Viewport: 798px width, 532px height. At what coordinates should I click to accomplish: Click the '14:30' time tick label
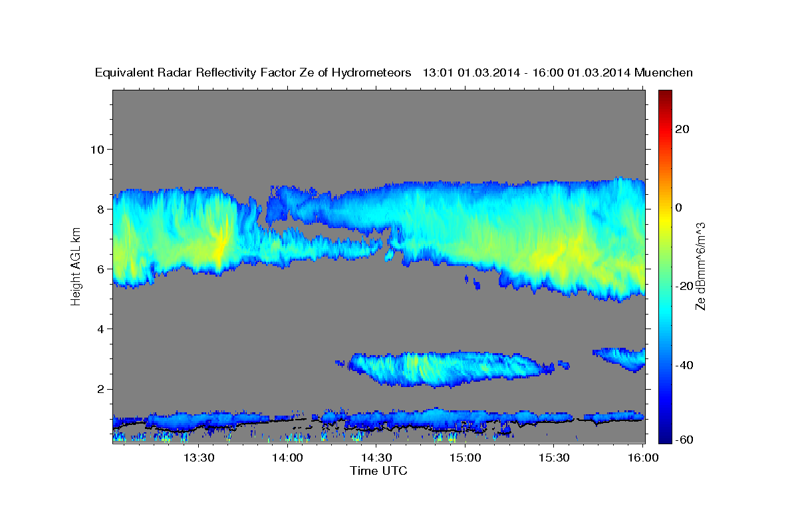376,458
